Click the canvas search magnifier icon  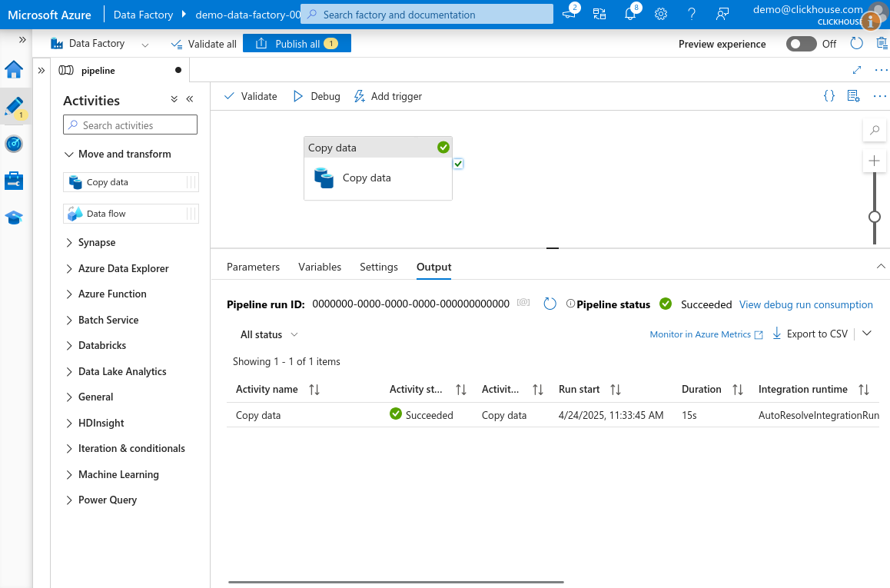874,131
